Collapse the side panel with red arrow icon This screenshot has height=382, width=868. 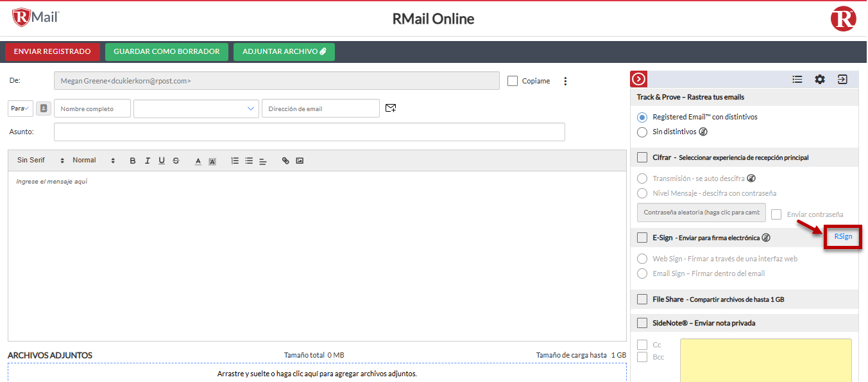click(x=638, y=80)
